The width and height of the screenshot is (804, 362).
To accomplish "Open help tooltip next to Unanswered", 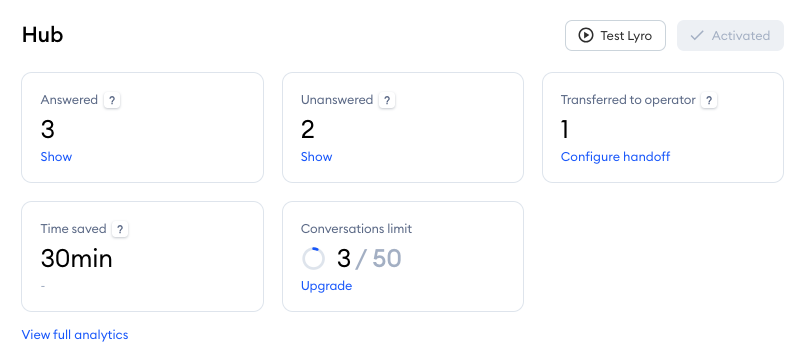I will click(x=387, y=100).
